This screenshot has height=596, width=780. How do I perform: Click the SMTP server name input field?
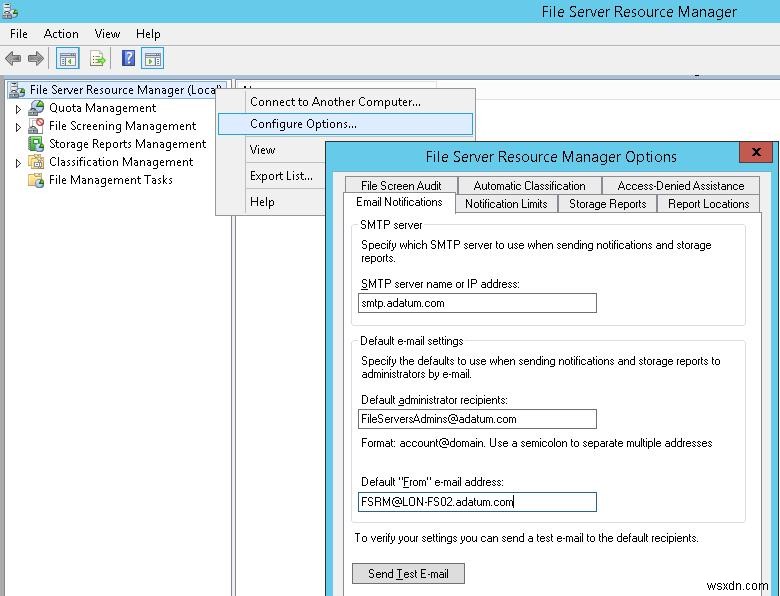pyautogui.click(x=477, y=303)
